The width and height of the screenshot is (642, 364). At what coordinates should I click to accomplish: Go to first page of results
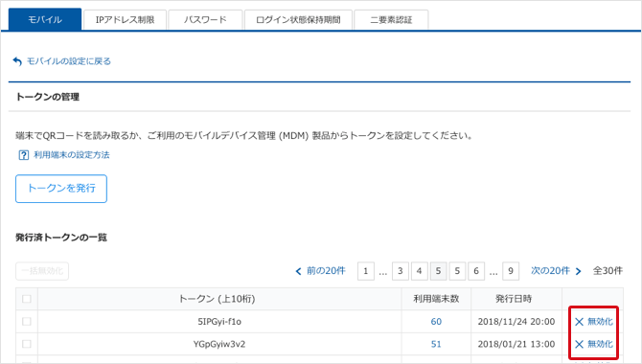coord(366,271)
